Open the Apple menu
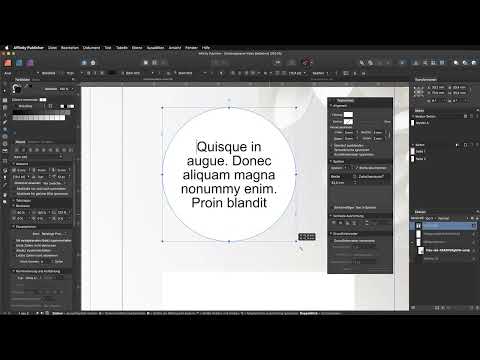The width and height of the screenshot is (480, 360). click(x=6, y=48)
